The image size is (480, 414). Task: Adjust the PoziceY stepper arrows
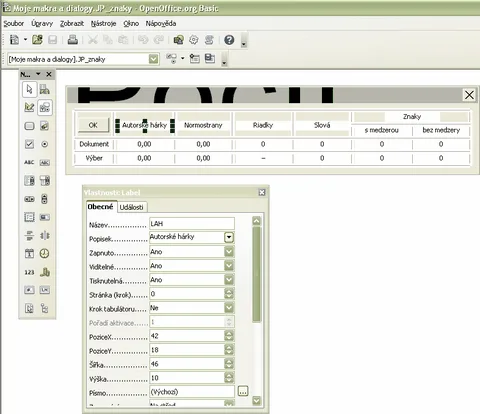point(229,350)
